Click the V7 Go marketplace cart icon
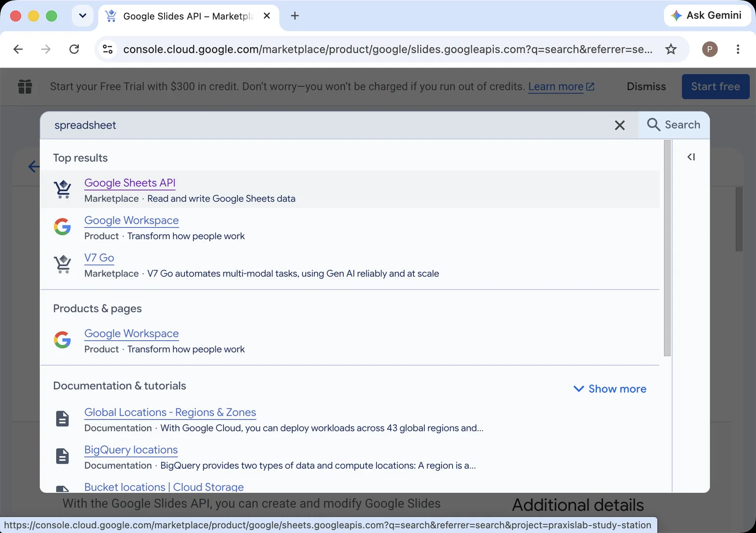The height and width of the screenshot is (533, 756). click(x=62, y=264)
